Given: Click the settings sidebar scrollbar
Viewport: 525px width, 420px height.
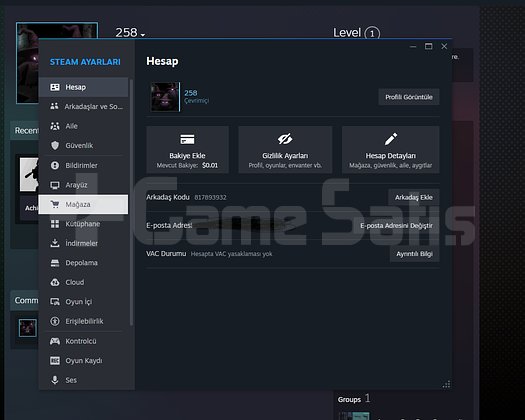Looking at the screenshot, I should 131,202.
